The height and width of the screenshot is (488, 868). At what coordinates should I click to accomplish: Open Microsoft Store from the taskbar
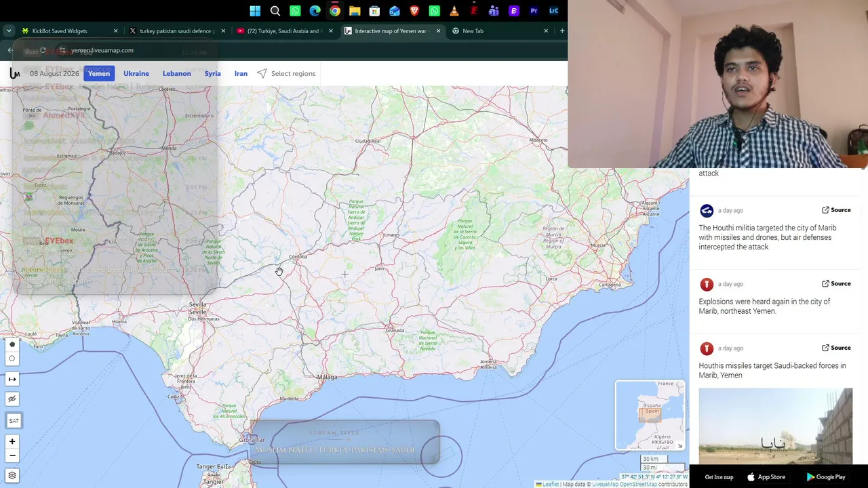(374, 11)
